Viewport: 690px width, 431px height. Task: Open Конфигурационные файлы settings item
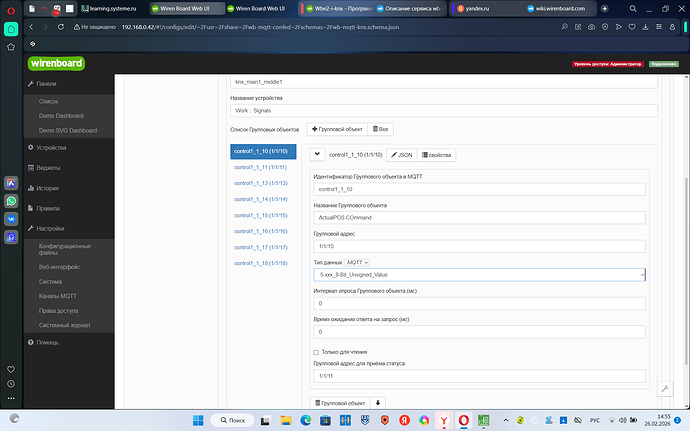click(x=65, y=249)
